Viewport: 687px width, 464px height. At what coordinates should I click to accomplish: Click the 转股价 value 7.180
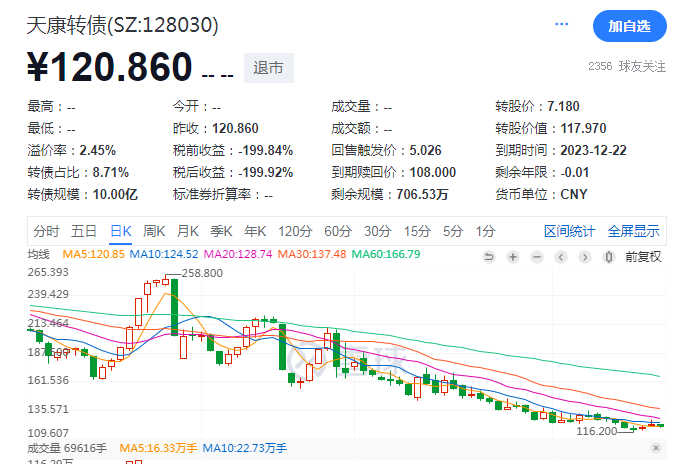coord(563,106)
